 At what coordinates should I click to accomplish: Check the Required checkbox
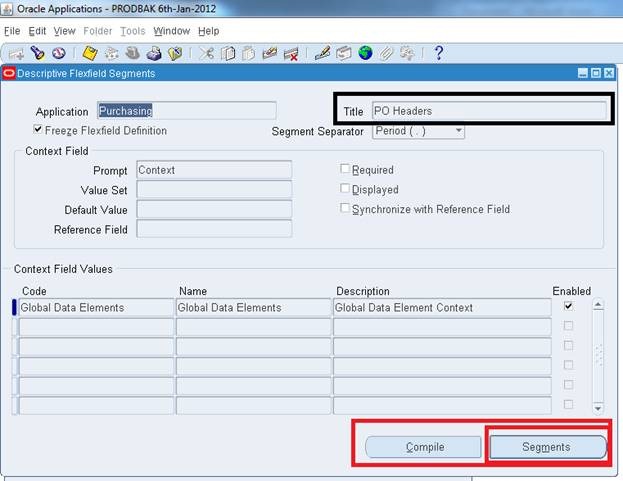click(345, 169)
